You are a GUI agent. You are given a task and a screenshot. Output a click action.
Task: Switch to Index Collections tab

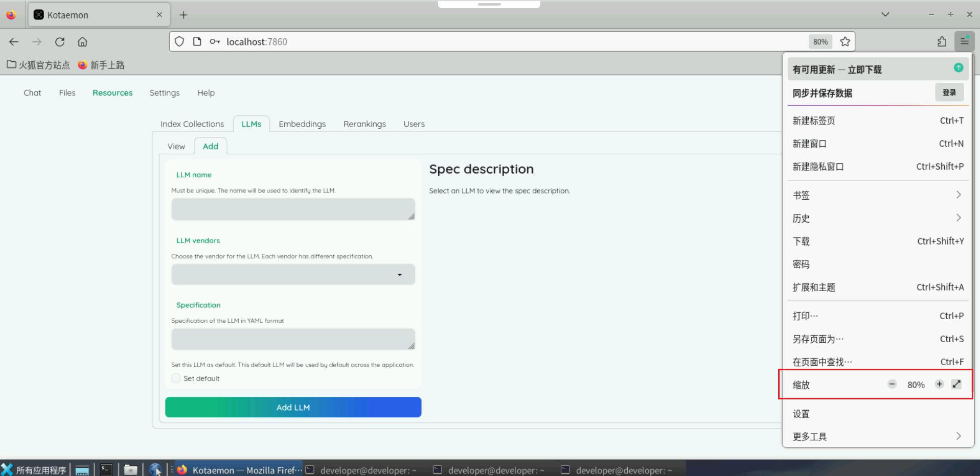click(192, 124)
